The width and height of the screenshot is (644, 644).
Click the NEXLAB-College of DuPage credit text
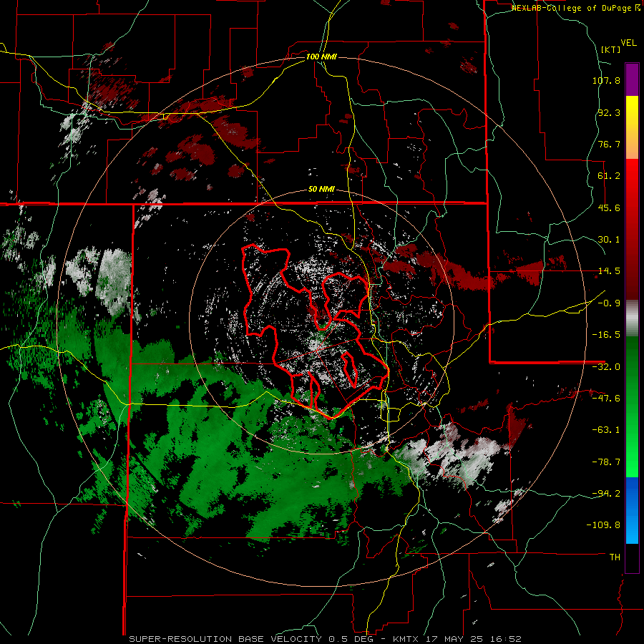[576, 8]
